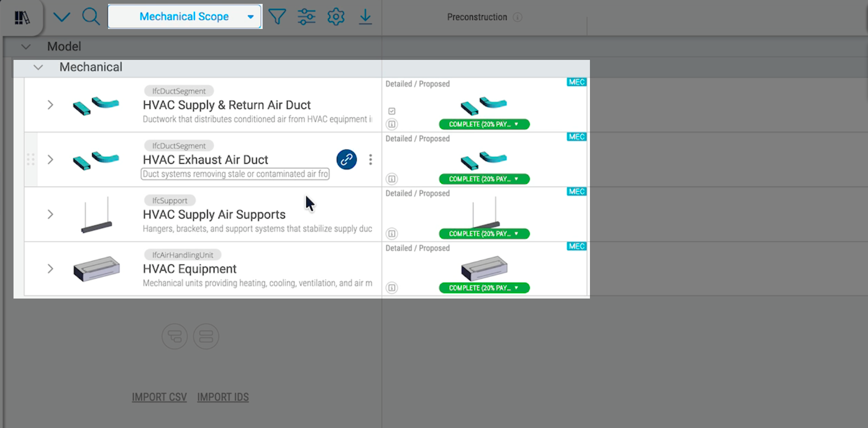This screenshot has height=428, width=868.
Task: Open the Mechanical Scope dropdown
Action: pos(185,16)
